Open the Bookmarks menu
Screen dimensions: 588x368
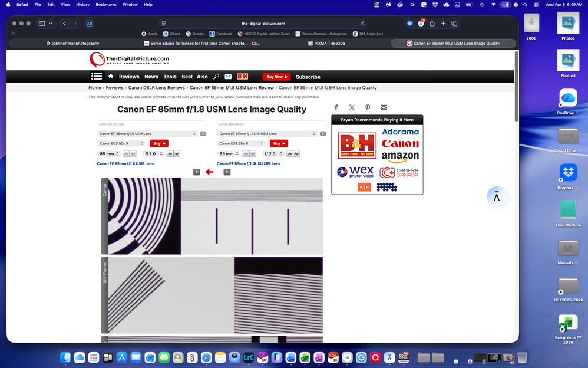[105, 5]
